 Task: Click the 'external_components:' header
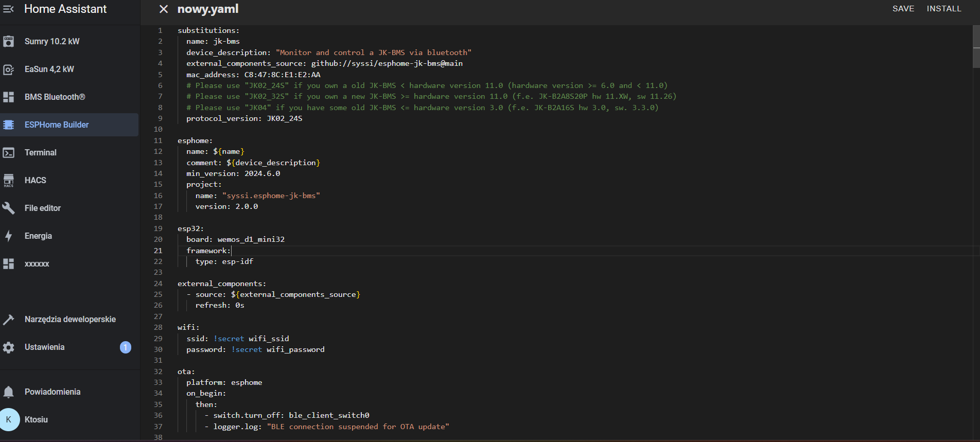coord(222,284)
